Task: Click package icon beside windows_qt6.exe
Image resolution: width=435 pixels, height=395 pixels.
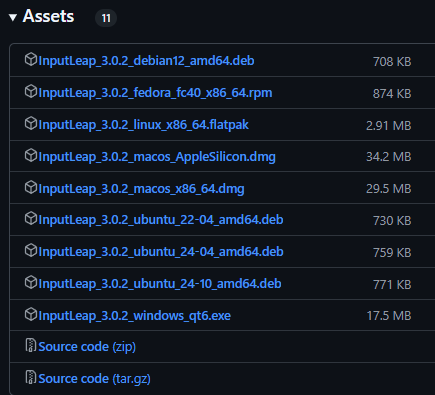Action: 31,315
